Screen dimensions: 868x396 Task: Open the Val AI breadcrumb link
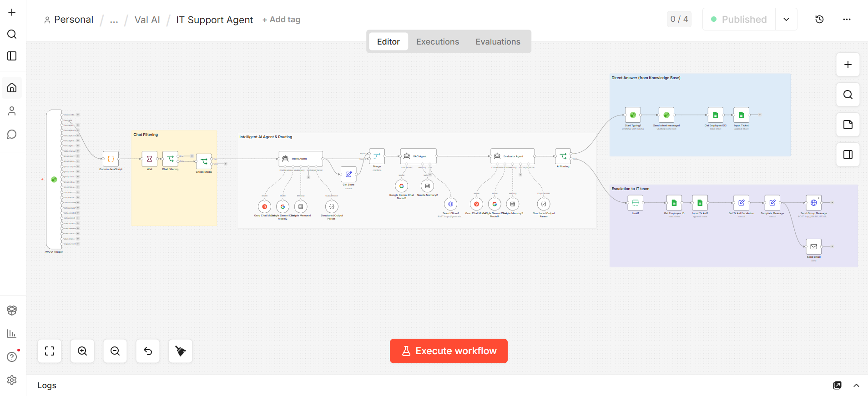(x=147, y=20)
